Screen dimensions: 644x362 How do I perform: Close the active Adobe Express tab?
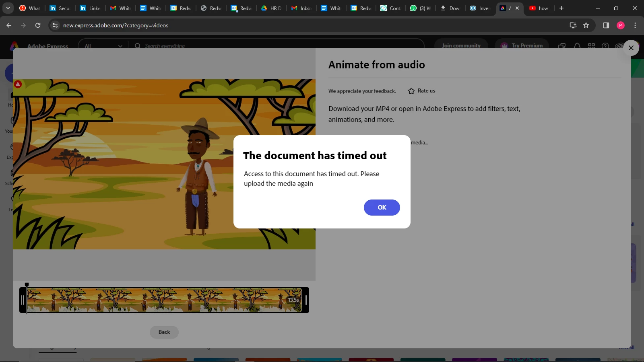coord(517,8)
